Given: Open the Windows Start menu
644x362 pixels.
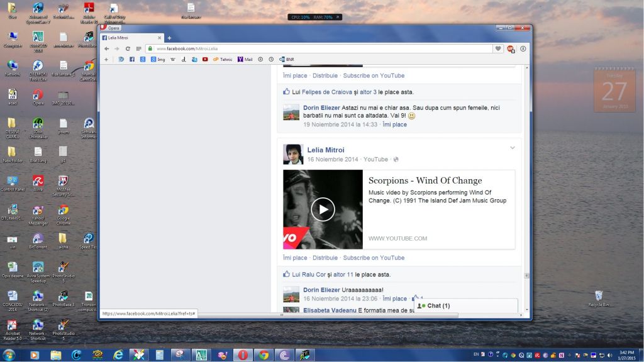Looking at the screenshot, I should (9, 354).
